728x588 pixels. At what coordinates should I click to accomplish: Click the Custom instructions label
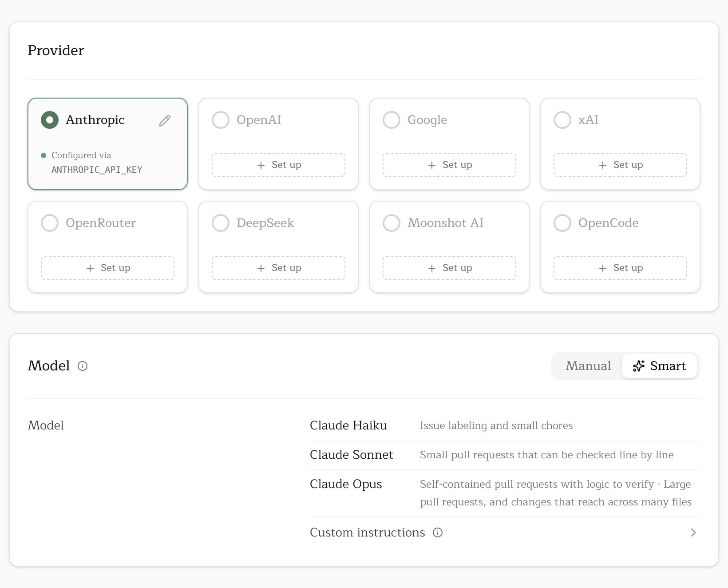tap(368, 532)
